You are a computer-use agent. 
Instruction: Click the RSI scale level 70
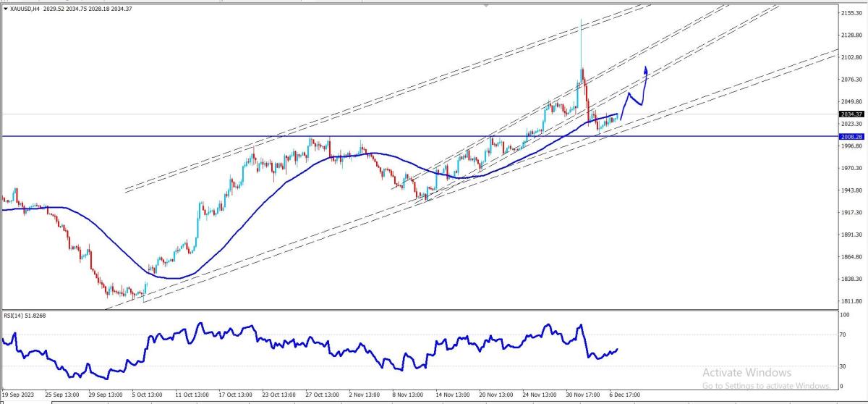[843, 335]
